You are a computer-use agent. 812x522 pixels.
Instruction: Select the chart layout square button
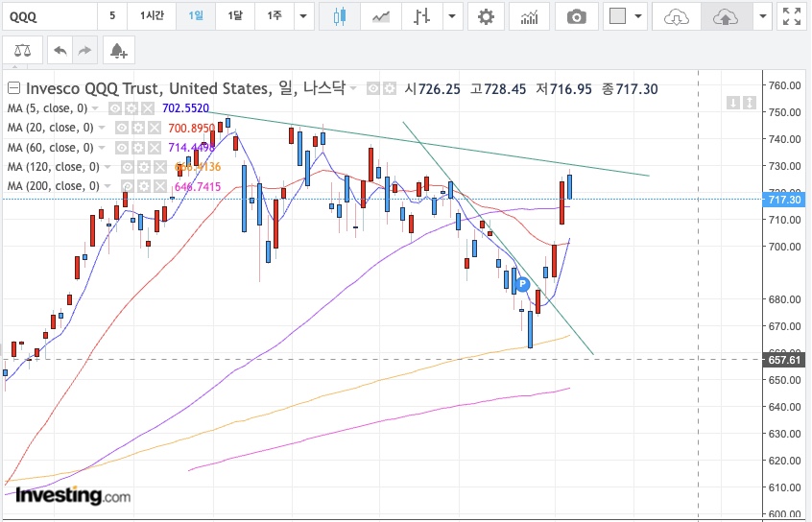pos(617,16)
